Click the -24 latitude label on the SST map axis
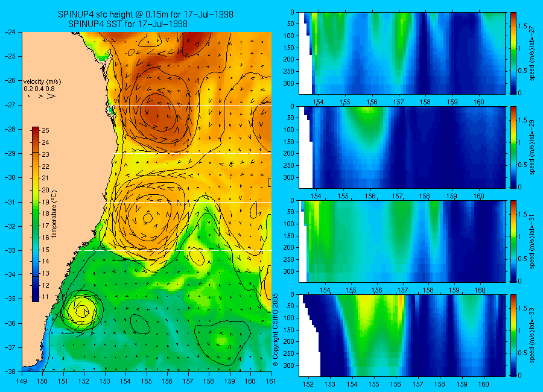543x392 pixels. [x=10, y=32]
